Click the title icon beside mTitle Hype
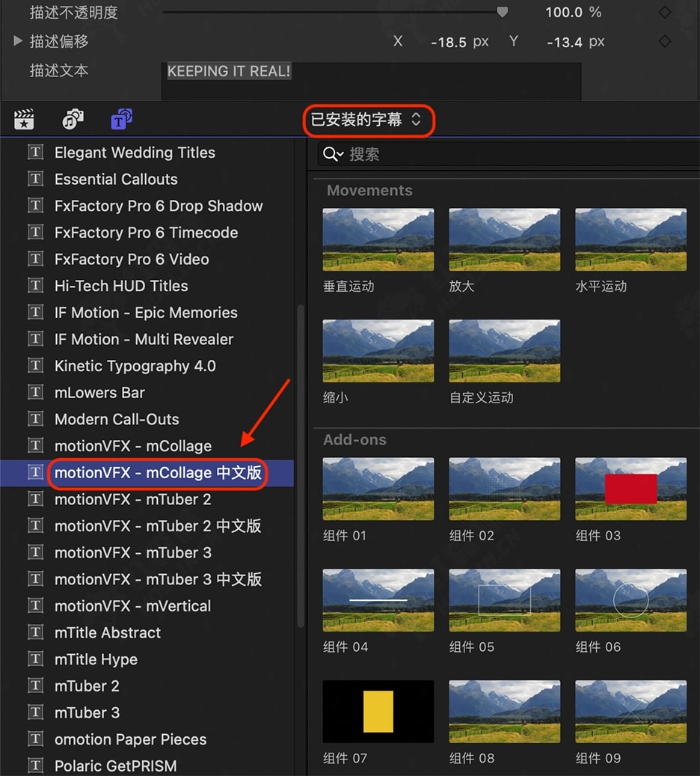Screen dimensions: 700x776 click(36, 659)
